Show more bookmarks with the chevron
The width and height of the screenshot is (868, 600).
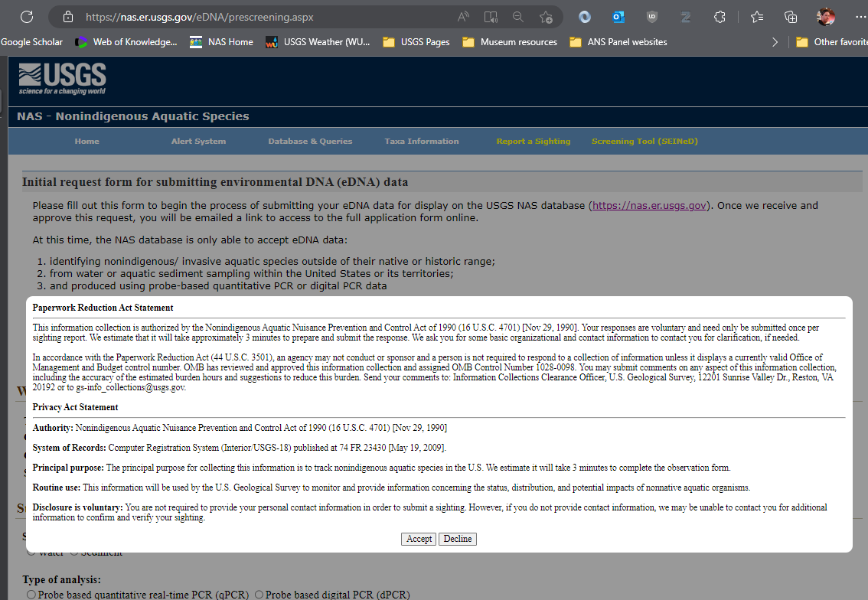click(775, 42)
